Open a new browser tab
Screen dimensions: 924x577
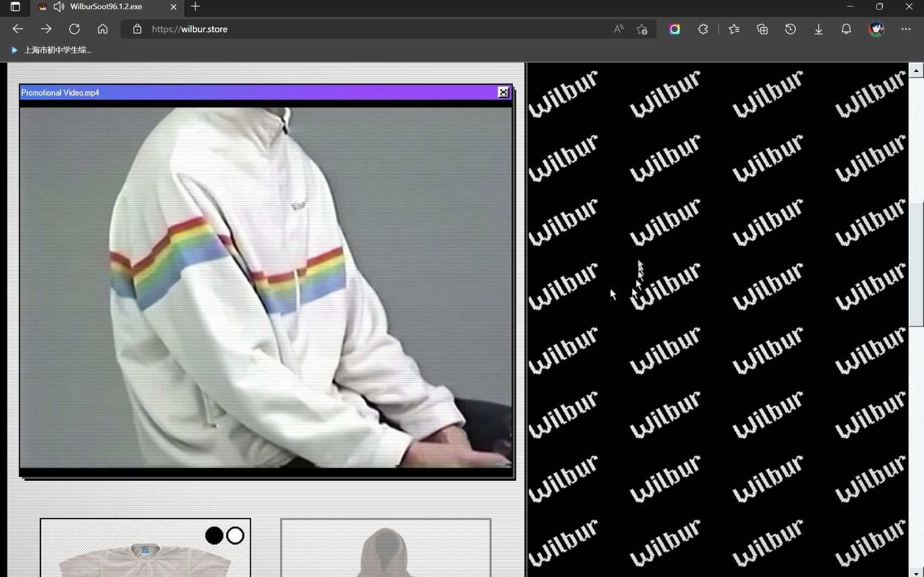[196, 7]
